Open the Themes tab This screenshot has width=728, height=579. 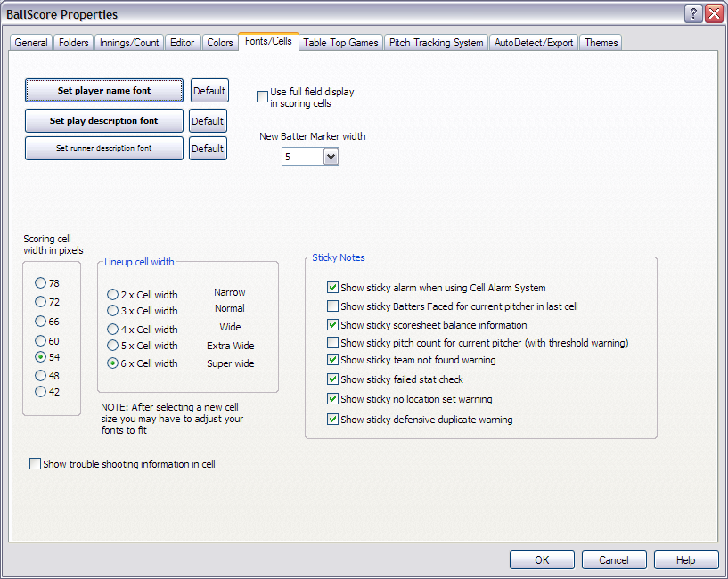[x=601, y=43]
